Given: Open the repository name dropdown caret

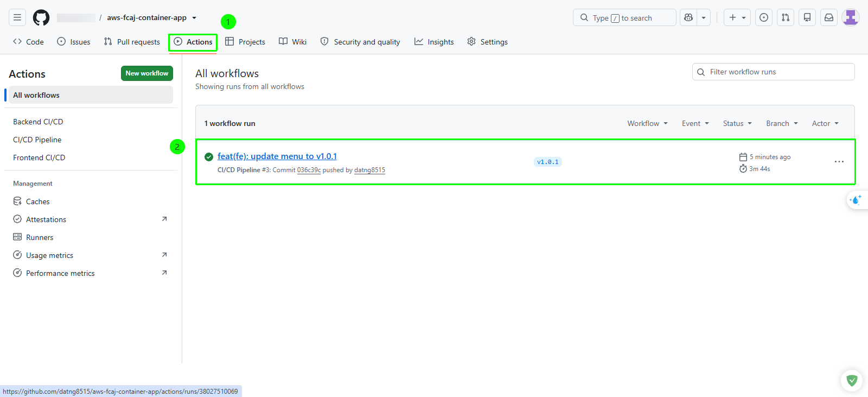Looking at the screenshot, I should [x=194, y=18].
